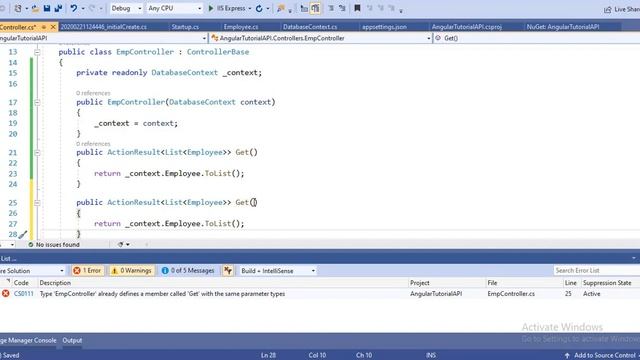Image resolution: width=640 pixels, height=360 pixels.
Task: Click the Open File folder icon
Action: pyautogui.click(x=36, y=8)
